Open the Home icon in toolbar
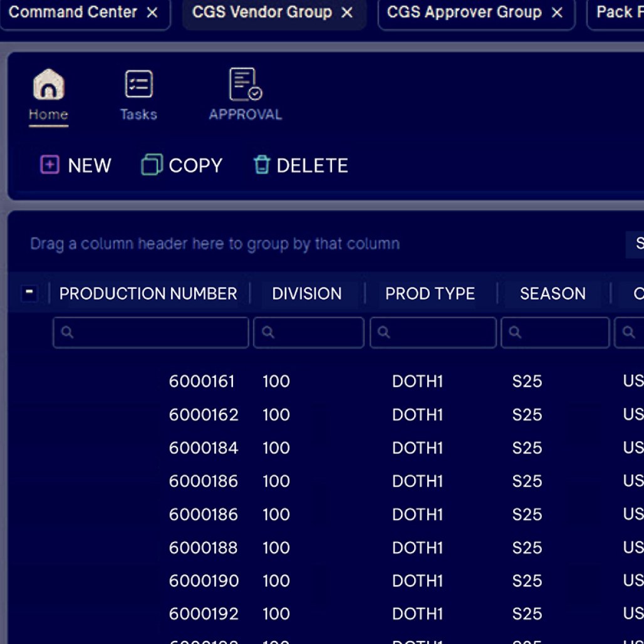The image size is (644, 644). tap(49, 85)
